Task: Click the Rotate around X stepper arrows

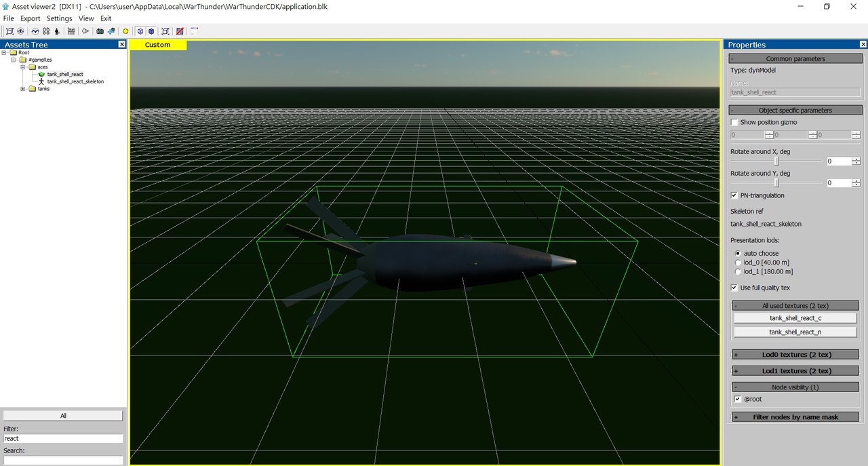Action: click(856, 161)
